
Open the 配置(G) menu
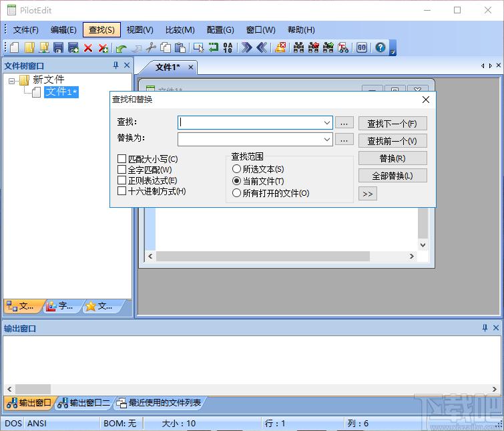220,30
